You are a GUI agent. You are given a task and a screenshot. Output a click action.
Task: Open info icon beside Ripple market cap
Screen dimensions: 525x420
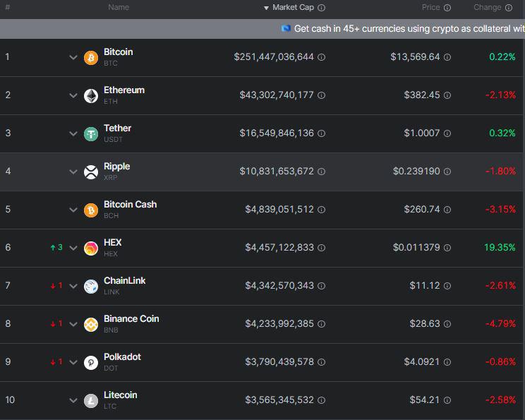click(322, 172)
